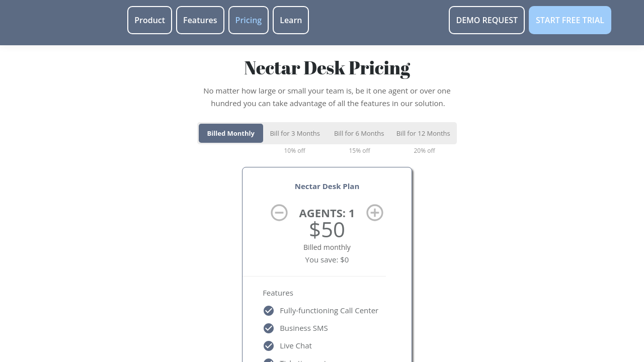Image resolution: width=644 pixels, height=362 pixels.
Task: Switch billing to Bill for 3 Months
Action: point(295,133)
